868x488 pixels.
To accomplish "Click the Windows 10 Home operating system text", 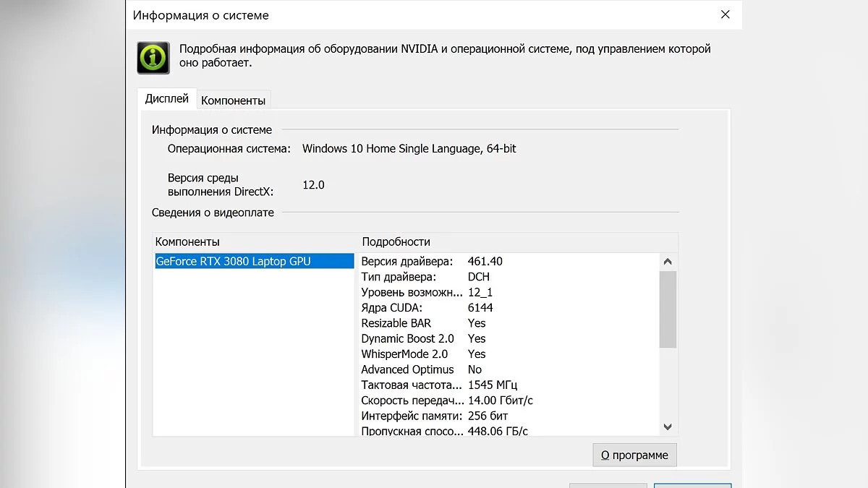I will [x=409, y=148].
